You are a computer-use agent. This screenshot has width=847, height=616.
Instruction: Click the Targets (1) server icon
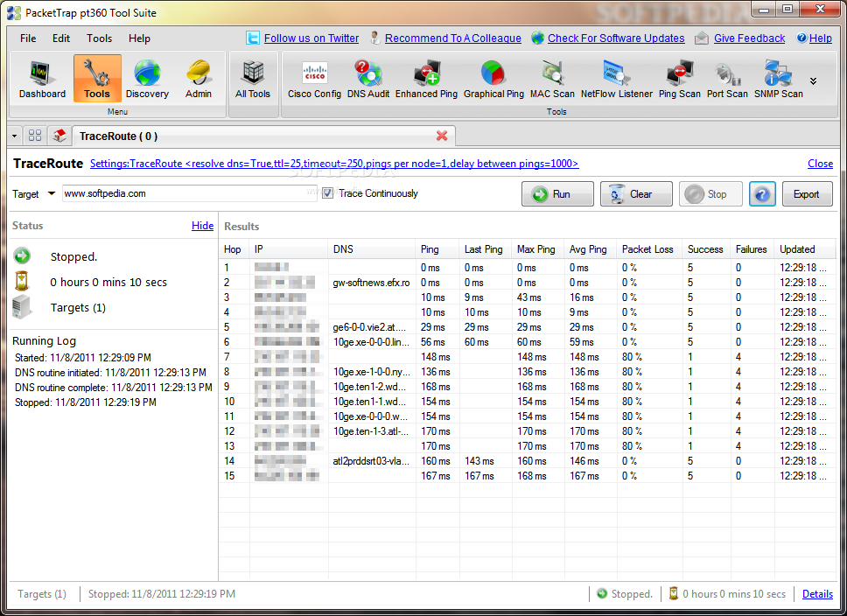point(22,307)
